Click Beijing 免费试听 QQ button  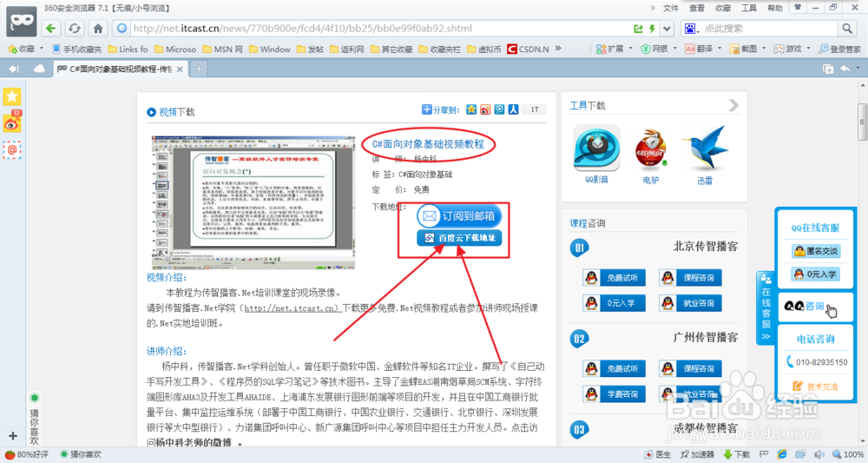pos(614,277)
